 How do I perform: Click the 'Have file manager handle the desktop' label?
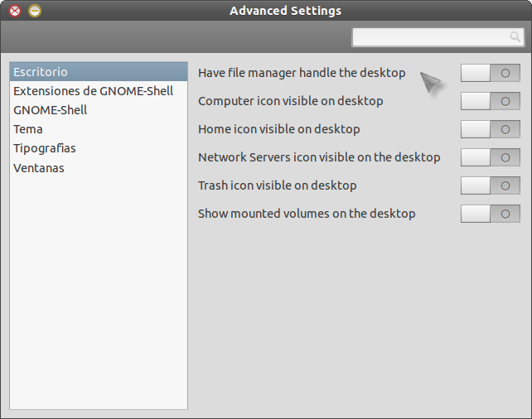(302, 73)
